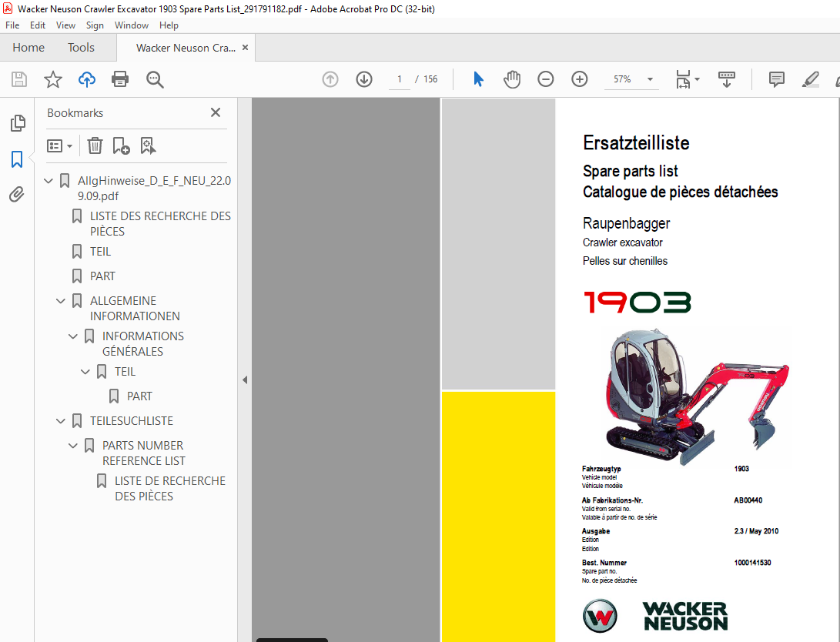
Task: Open the View menu
Action: (x=65, y=25)
